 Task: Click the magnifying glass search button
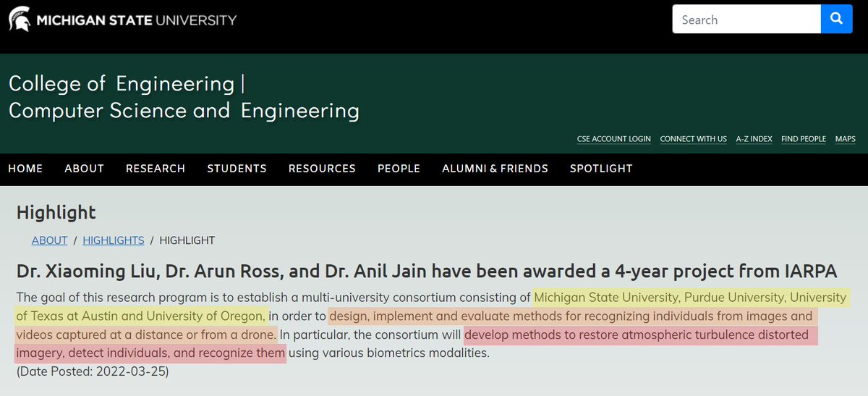[x=837, y=19]
